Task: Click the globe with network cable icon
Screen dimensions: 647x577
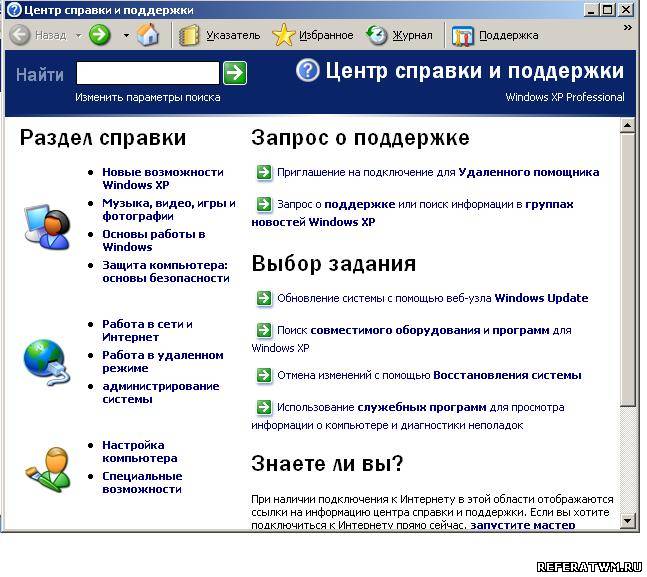Action: click(x=47, y=362)
